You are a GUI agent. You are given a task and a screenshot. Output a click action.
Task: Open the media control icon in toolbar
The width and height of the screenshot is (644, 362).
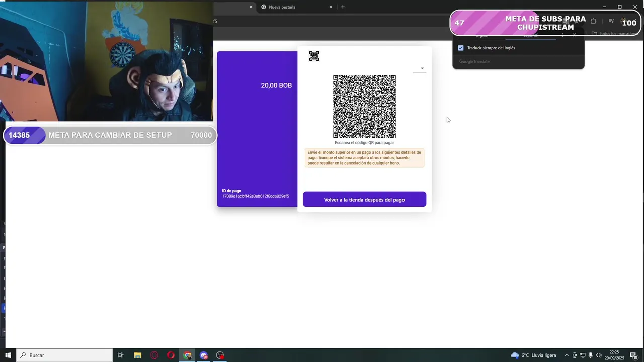(x=611, y=21)
